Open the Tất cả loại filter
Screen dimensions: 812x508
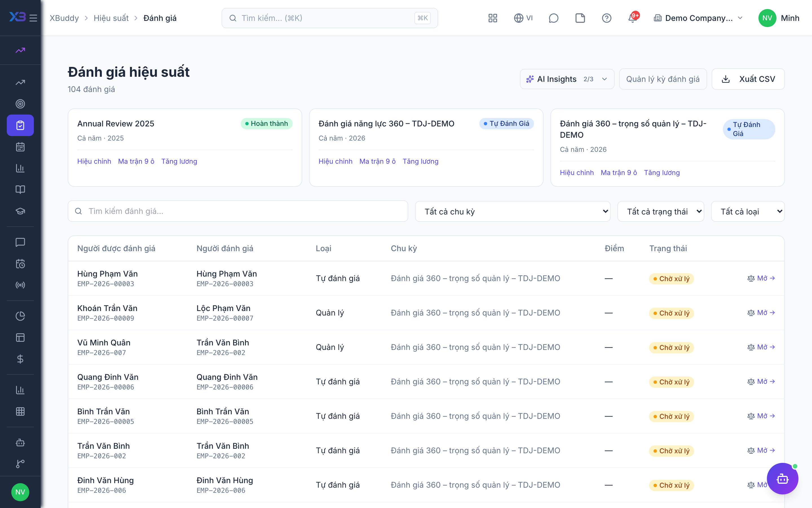click(x=748, y=211)
